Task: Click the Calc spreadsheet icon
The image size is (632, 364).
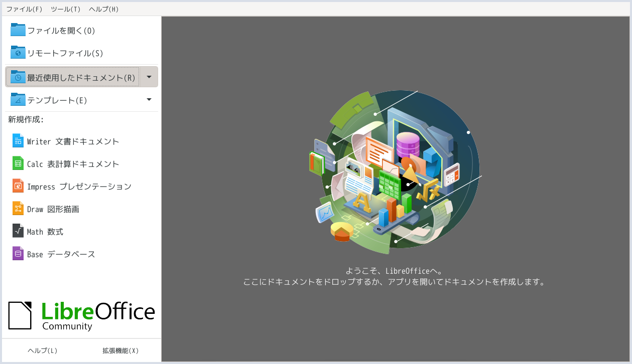Action: [x=18, y=164]
